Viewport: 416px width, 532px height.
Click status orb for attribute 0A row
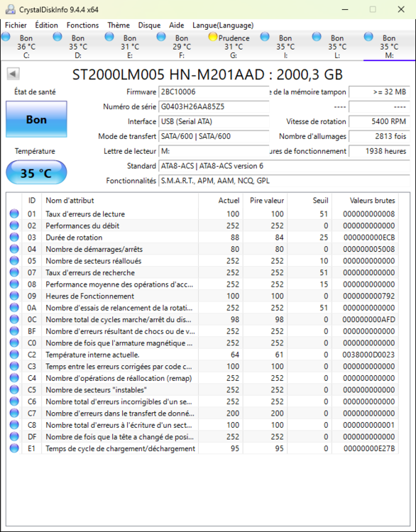(14, 308)
